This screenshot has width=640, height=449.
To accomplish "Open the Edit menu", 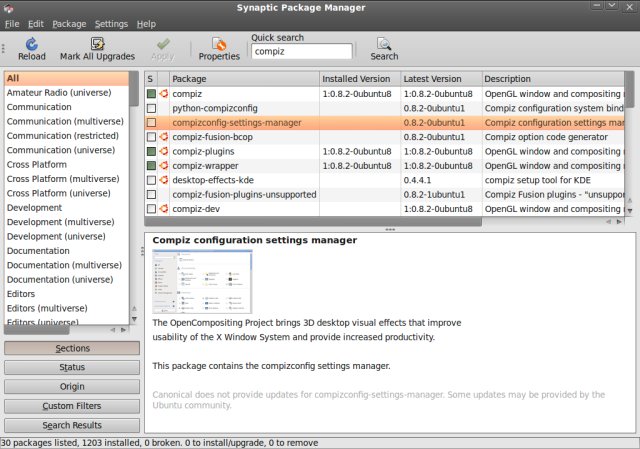I will pyautogui.click(x=36, y=24).
